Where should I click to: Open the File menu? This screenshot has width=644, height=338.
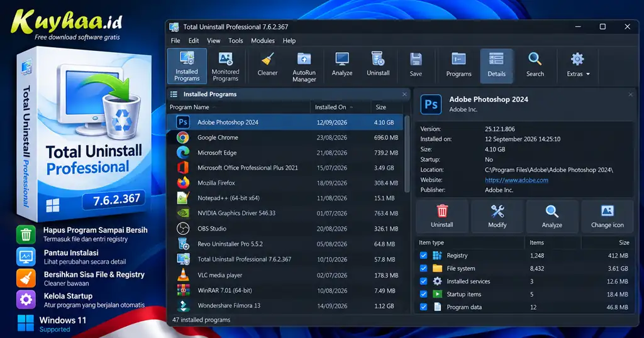click(x=175, y=41)
